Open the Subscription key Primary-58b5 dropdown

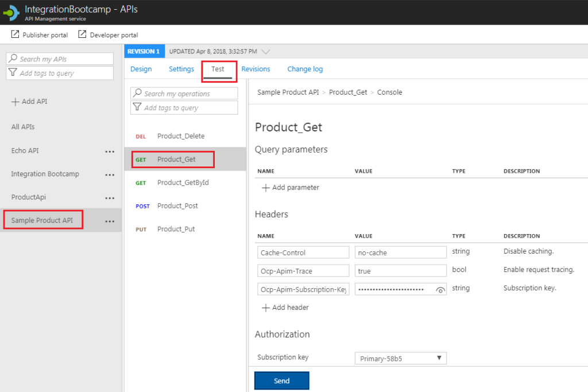pos(400,358)
